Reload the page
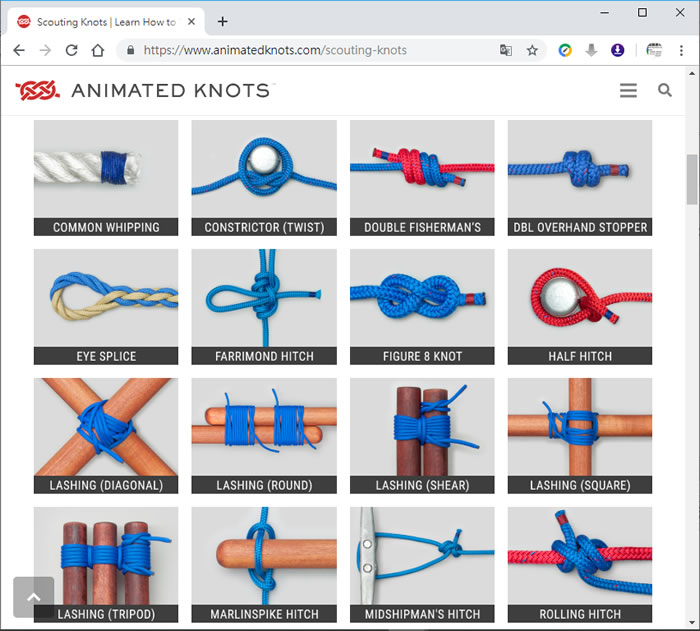700x631 pixels. pos(71,50)
